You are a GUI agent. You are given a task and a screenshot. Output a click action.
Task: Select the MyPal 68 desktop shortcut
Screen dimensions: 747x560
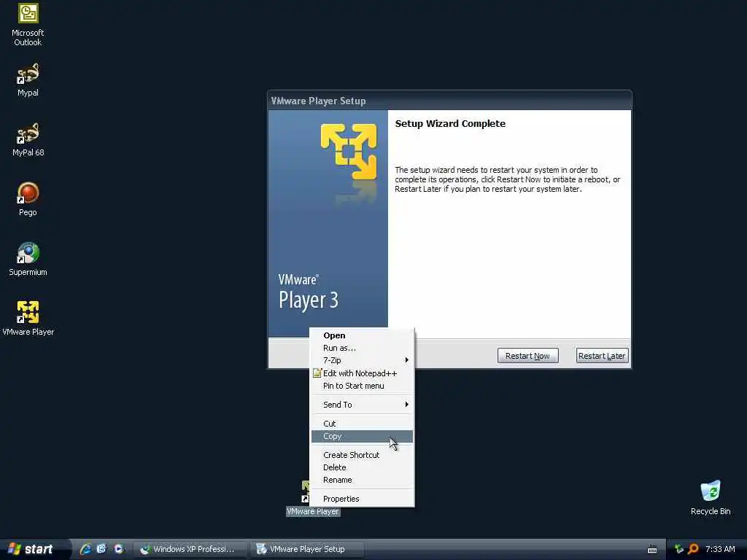coord(28,140)
